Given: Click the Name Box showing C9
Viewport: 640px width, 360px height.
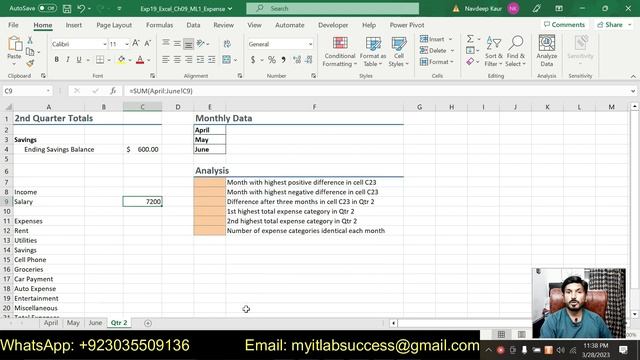Looking at the screenshot, I should point(27,91).
